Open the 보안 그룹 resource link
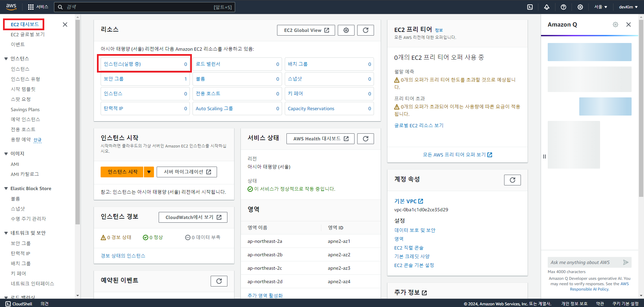This screenshot has width=644, height=307. [x=114, y=79]
